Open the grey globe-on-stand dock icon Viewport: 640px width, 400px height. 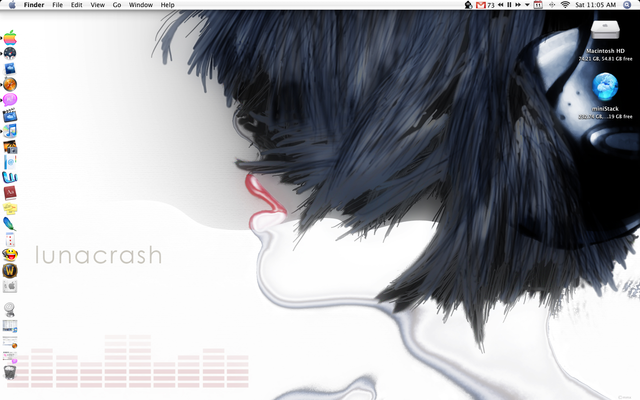pyautogui.click(x=10, y=310)
